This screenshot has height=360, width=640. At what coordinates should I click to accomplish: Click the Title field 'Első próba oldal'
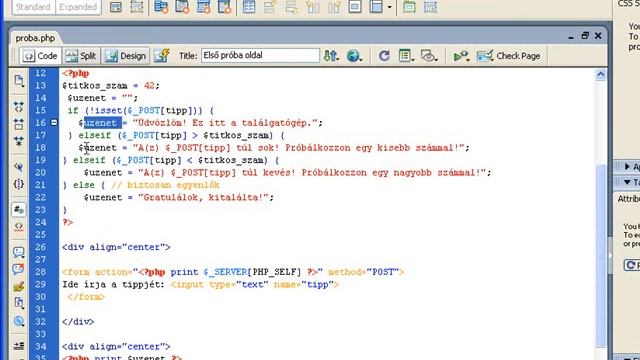pos(260,56)
